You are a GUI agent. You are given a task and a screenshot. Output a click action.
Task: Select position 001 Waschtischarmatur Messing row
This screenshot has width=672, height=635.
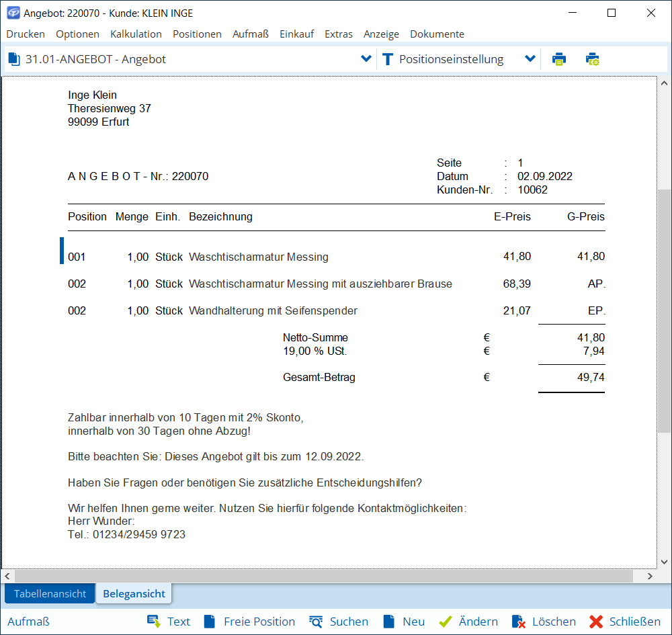coord(259,257)
